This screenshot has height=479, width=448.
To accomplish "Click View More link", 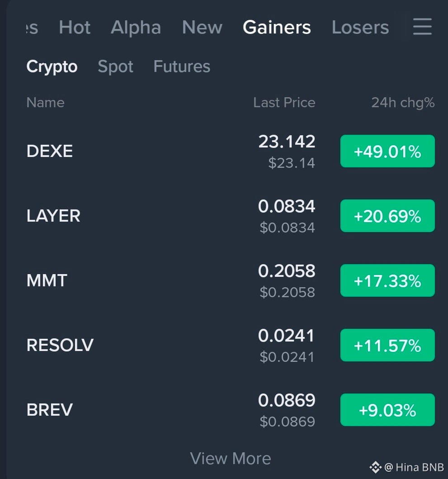I will (231, 459).
